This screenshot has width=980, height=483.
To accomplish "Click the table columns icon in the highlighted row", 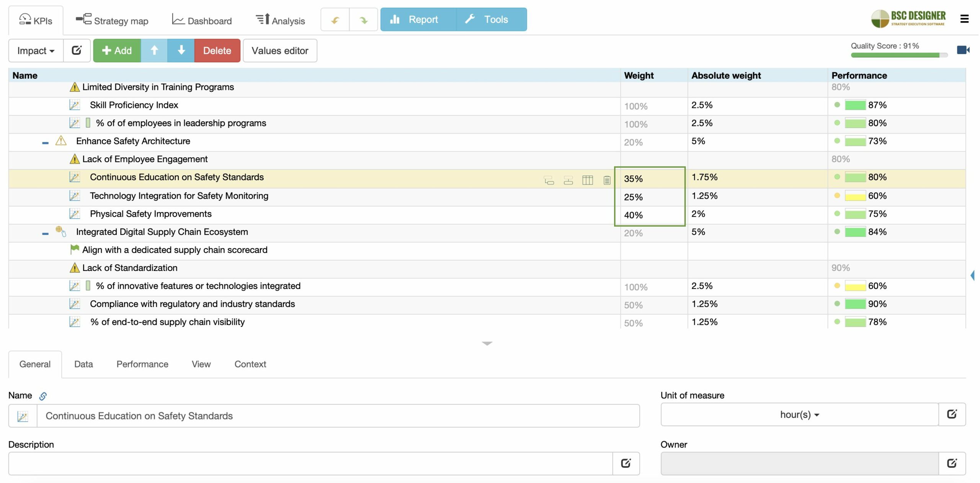I will (x=588, y=179).
